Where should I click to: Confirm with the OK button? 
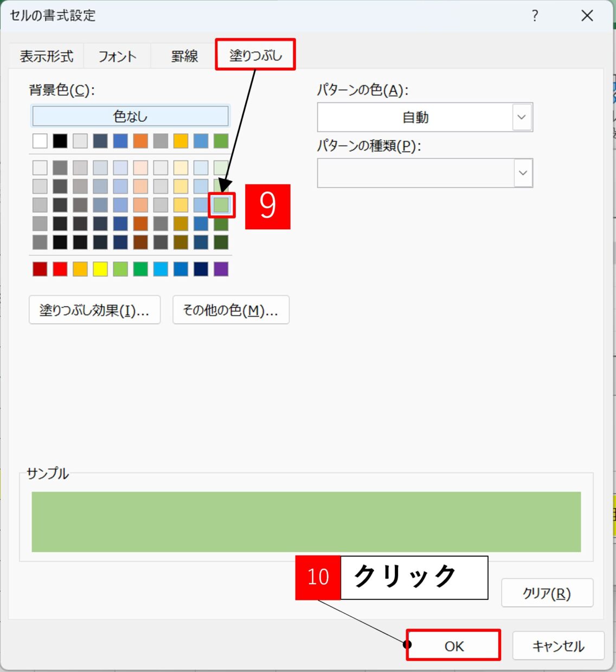click(453, 645)
